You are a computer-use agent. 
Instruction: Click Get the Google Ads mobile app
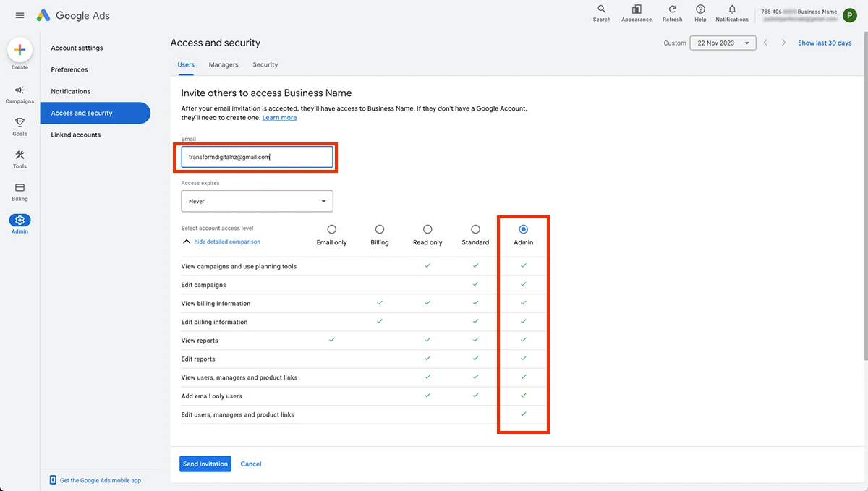101,480
